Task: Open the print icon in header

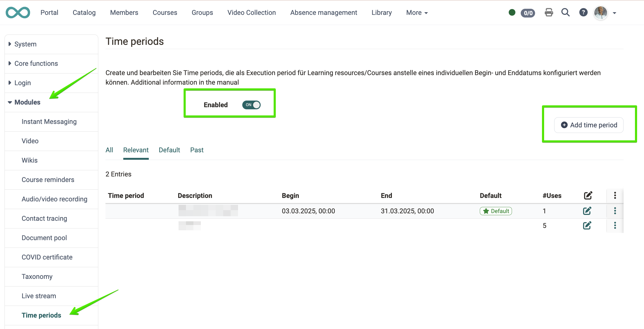Action: coord(549,12)
